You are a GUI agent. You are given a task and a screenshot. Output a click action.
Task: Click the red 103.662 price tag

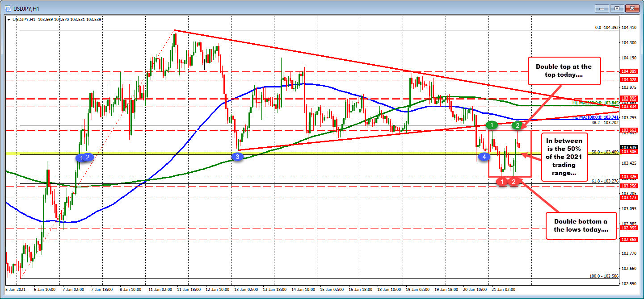[x=629, y=130]
